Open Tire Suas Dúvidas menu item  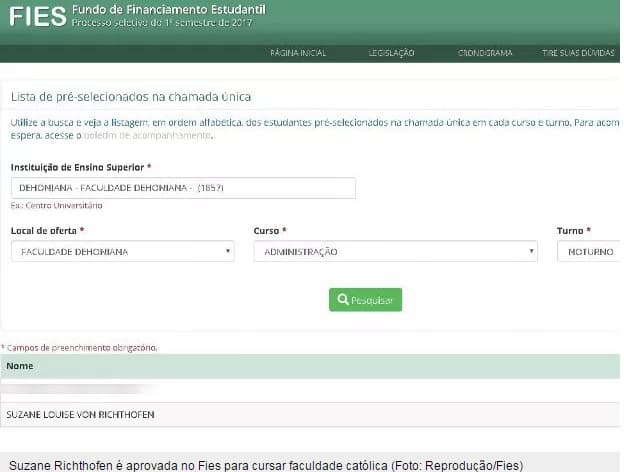[578, 53]
